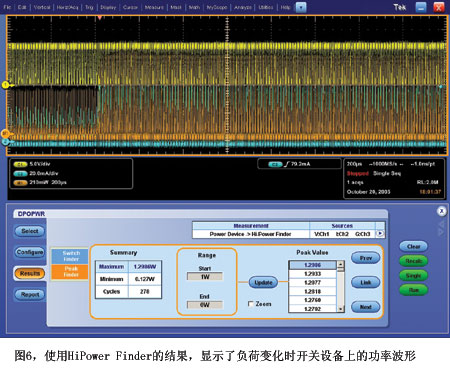Click the red Stopped acquisition status
This screenshot has height=368, width=450.
357,173
